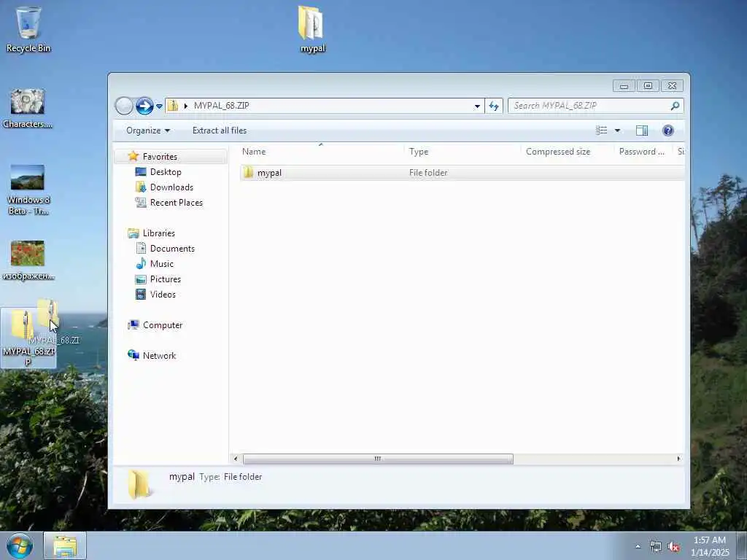Show hidden icons in the system tray
Screen dimensions: 747x560
[x=638, y=547]
